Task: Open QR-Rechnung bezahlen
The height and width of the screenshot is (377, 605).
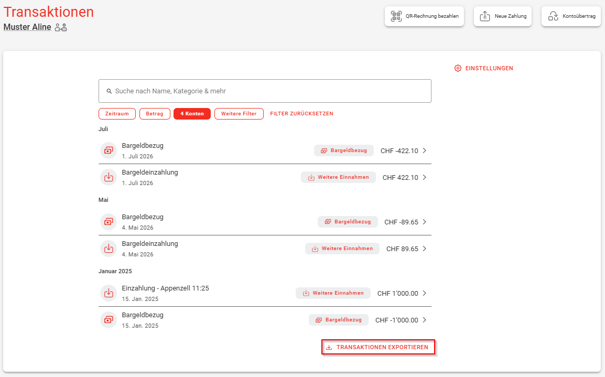Action: coord(424,16)
